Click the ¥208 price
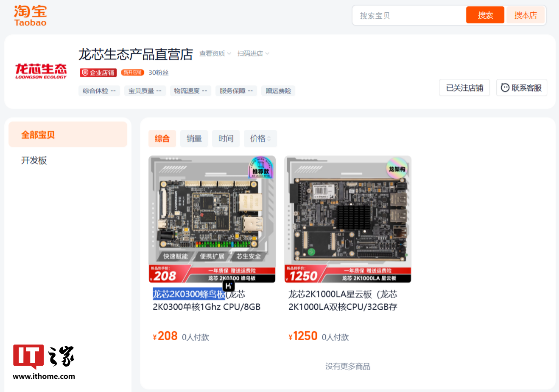This screenshot has width=559, height=392. click(x=165, y=336)
